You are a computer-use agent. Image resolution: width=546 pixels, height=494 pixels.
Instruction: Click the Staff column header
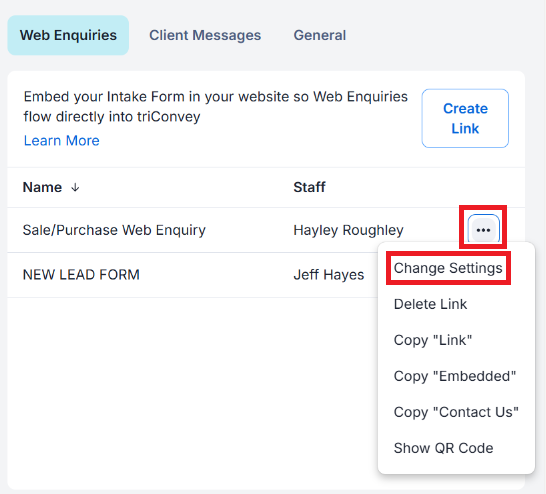click(x=309, y=187)
